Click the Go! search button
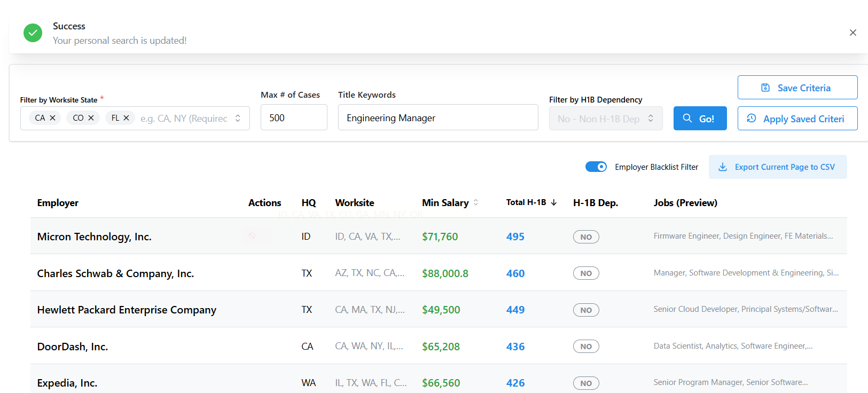The image size is (868, 393). [x=700, y=119]
